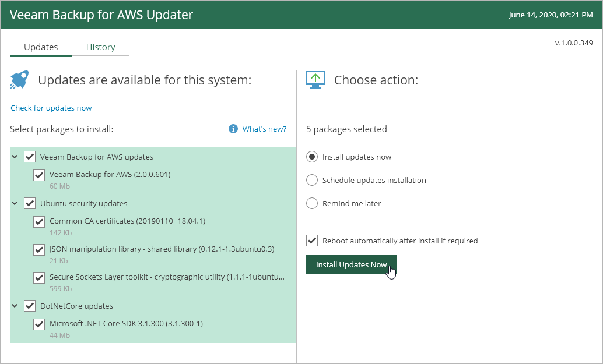Viewport: 603px width, 364px height.
Task: Switch to the History tab
Action: tap(101, 47)
